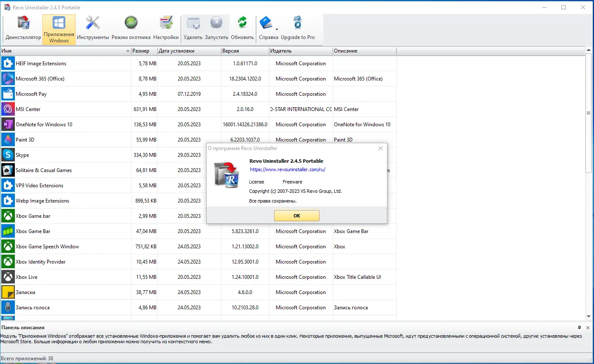This screenshot has width=594, height=364.
Task: Click the app list vertical scrollbar thumb
Action: click(x=588, y=113)
